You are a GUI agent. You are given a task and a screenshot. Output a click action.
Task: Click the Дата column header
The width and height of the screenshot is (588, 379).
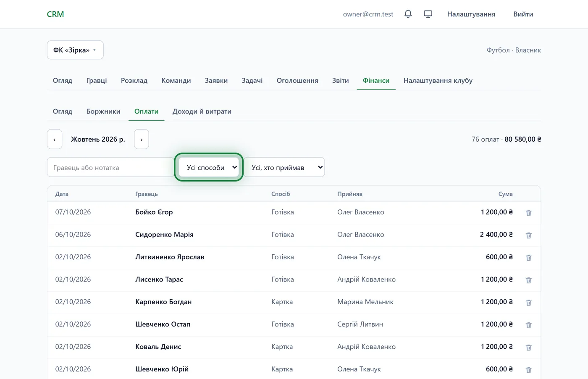click(62, 194)
